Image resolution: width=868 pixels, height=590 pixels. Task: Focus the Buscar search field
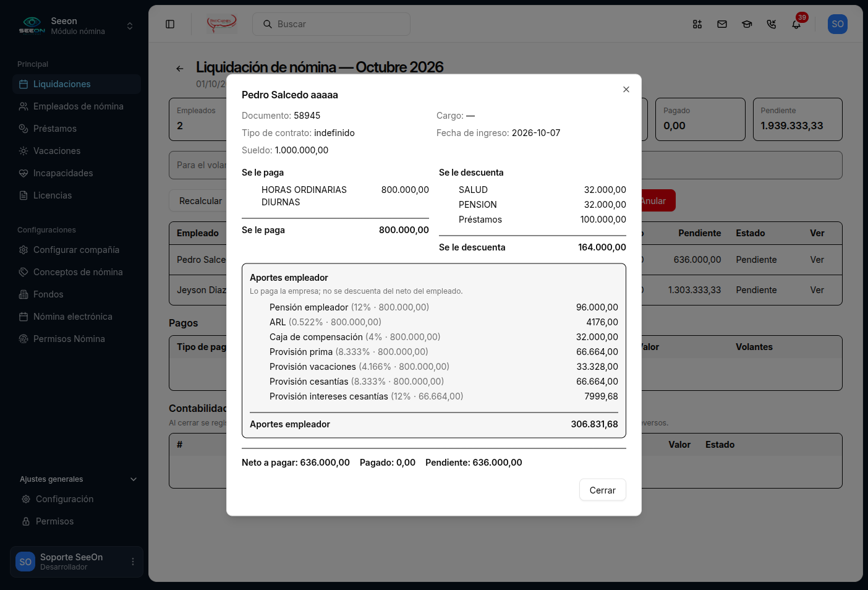tap(331, 24)
